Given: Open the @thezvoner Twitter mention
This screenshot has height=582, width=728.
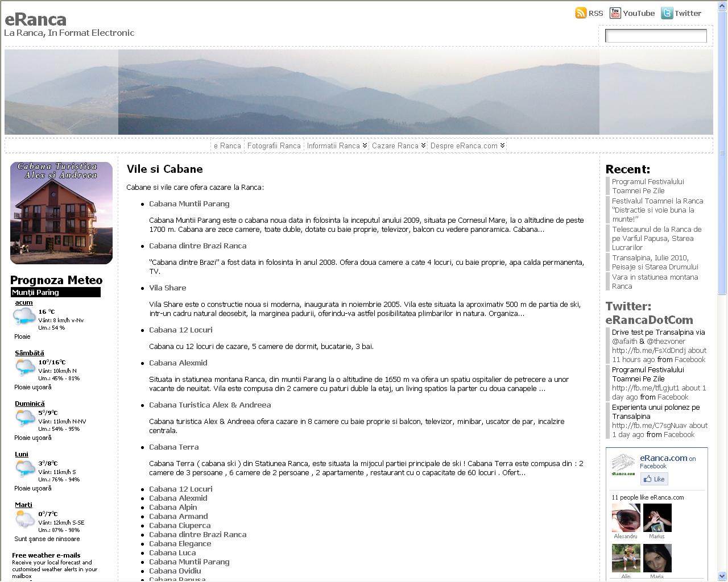Looking at the screenshot, I should pyautogui.click(x=666, y=341).
